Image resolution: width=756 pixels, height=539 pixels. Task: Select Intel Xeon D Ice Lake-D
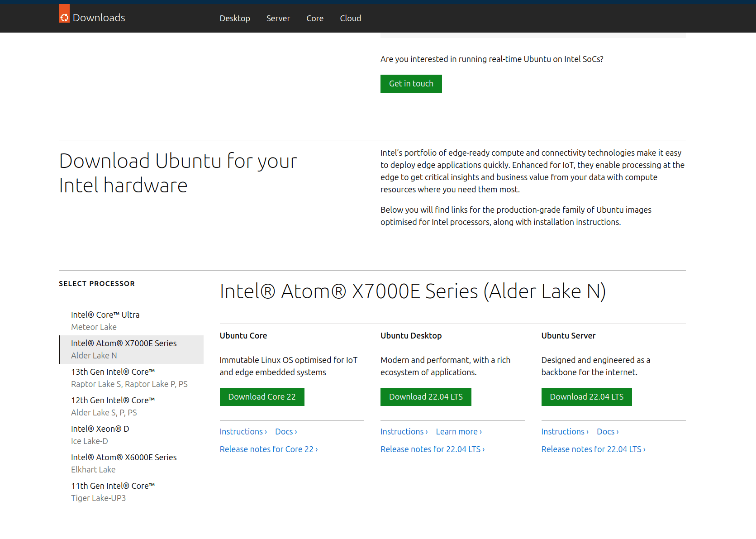click(x=131, y=435)
